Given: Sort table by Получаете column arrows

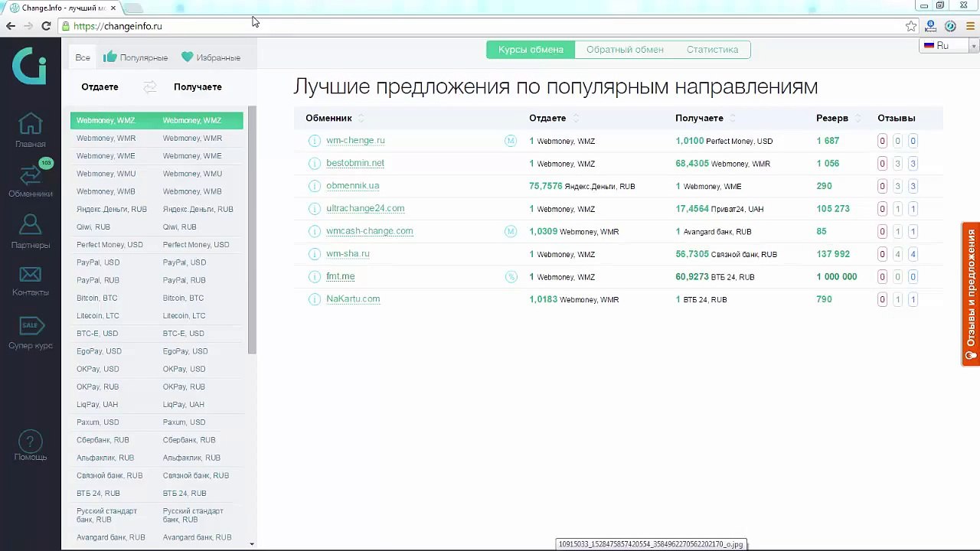Looking at the screenshot, I should coord(733,118).
